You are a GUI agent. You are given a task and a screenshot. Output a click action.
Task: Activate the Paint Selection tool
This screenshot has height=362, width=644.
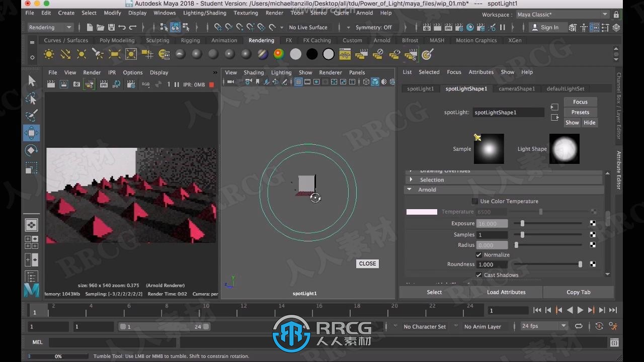tap(31, 116)
